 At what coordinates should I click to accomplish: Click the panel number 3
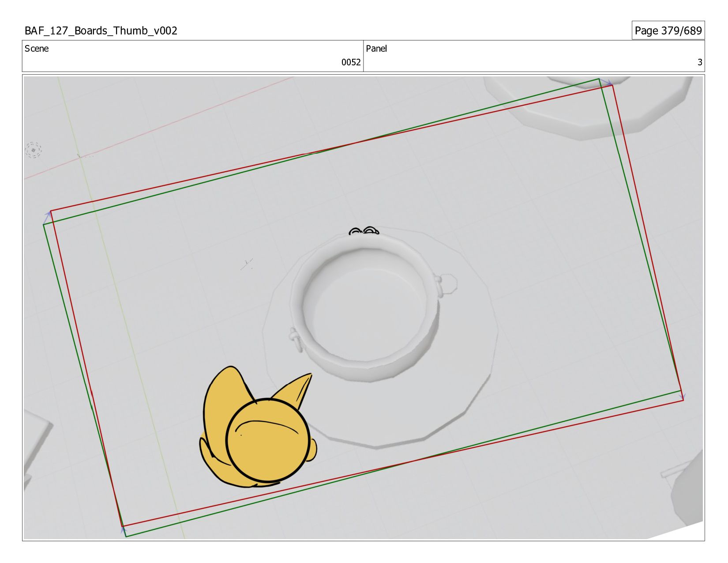pos(699,62)
